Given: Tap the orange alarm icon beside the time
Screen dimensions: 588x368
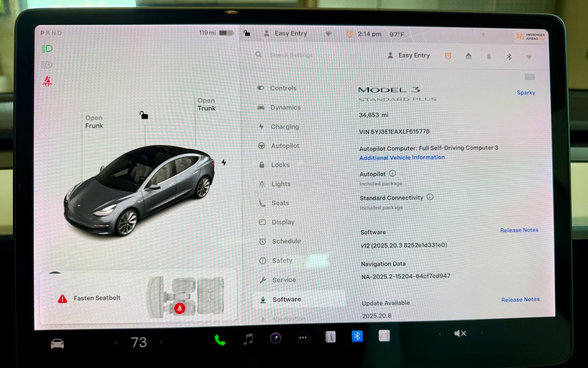Looking at the screenshot, I should pyautogui.click(x=349, y=34).
